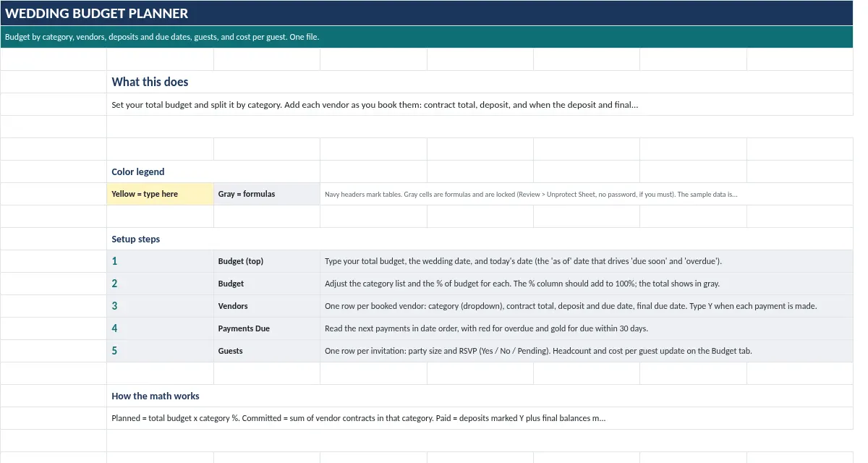
Task: Click the gray 'Gray = formulas' cell
Action: point(267,194)
